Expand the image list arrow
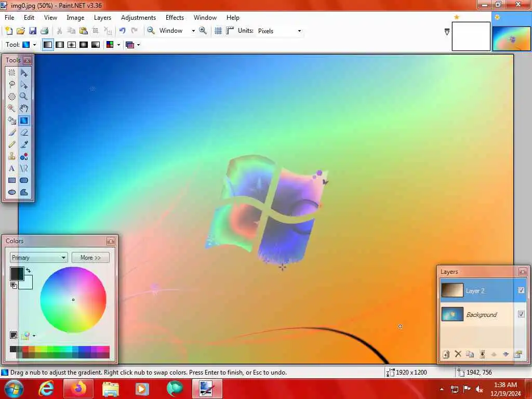 click(447, 32)
